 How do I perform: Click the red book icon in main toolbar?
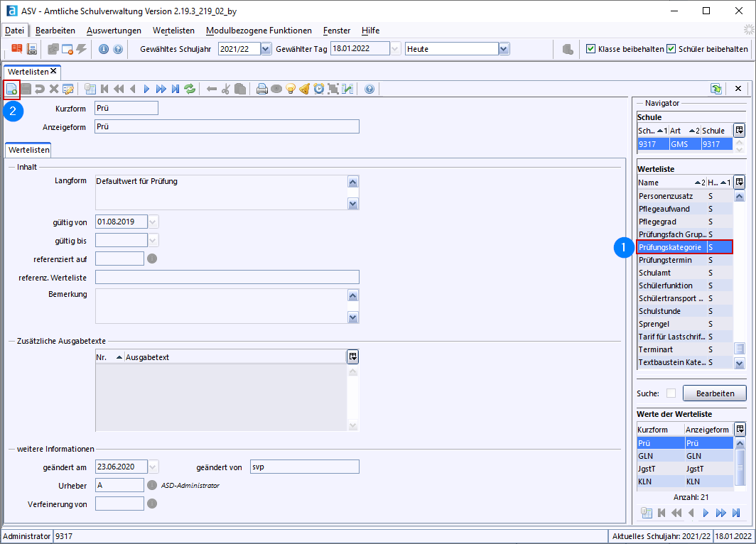tap(17, 49)
